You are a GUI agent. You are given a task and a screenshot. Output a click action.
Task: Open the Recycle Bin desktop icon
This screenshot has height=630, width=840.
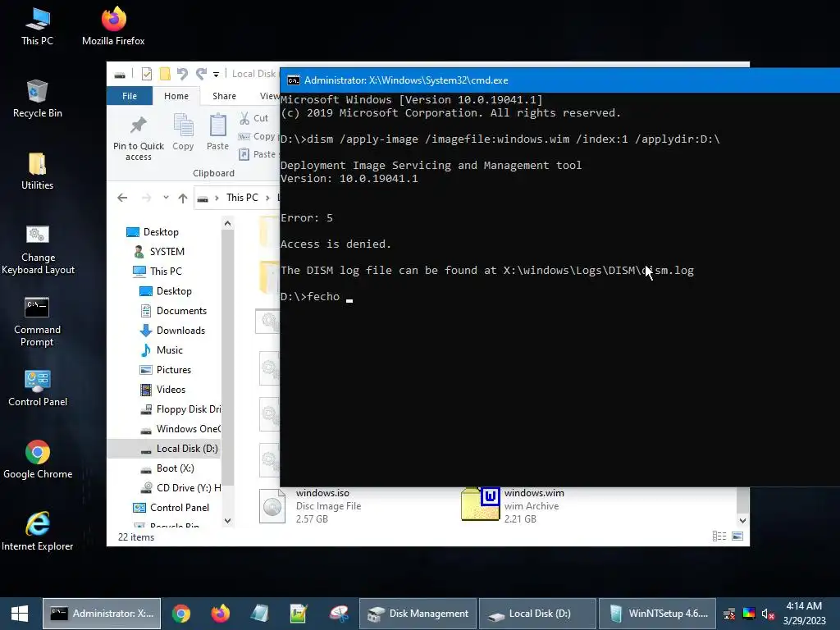[x=37, y=98]
